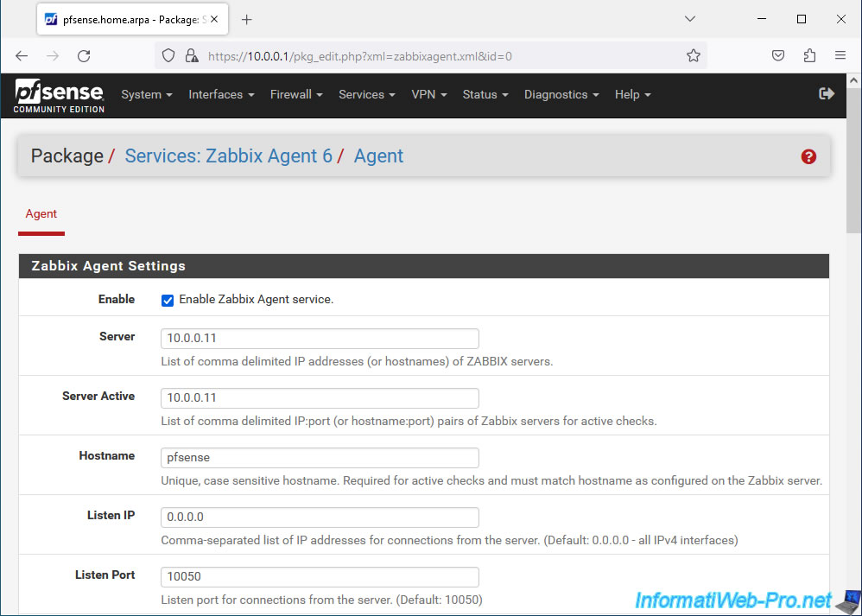Open the Firefox hamburger application menu
Screen dimensions: 862x616
pos(840,55)
